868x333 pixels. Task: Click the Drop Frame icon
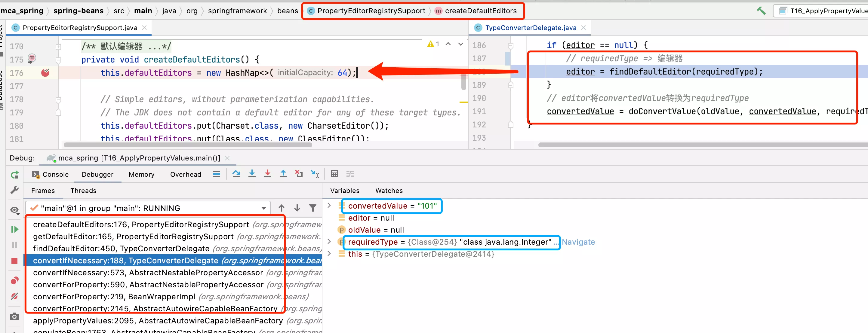(x=299, y=174)
